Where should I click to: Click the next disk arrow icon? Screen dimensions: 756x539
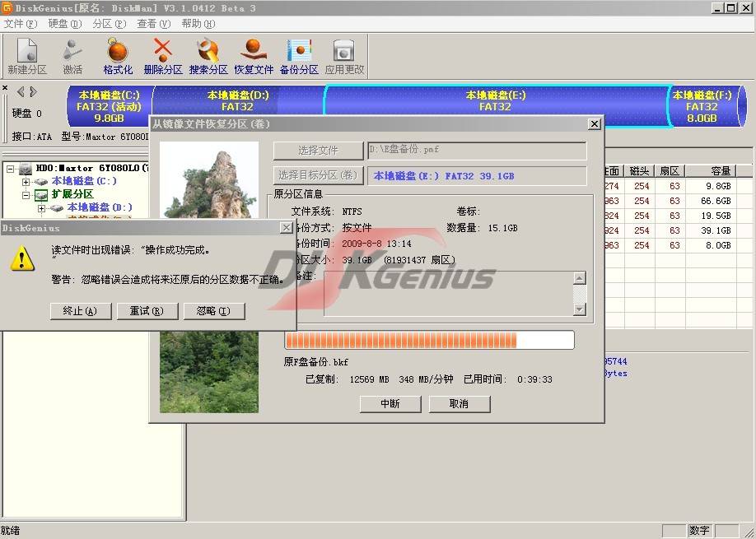click(33, 91)
